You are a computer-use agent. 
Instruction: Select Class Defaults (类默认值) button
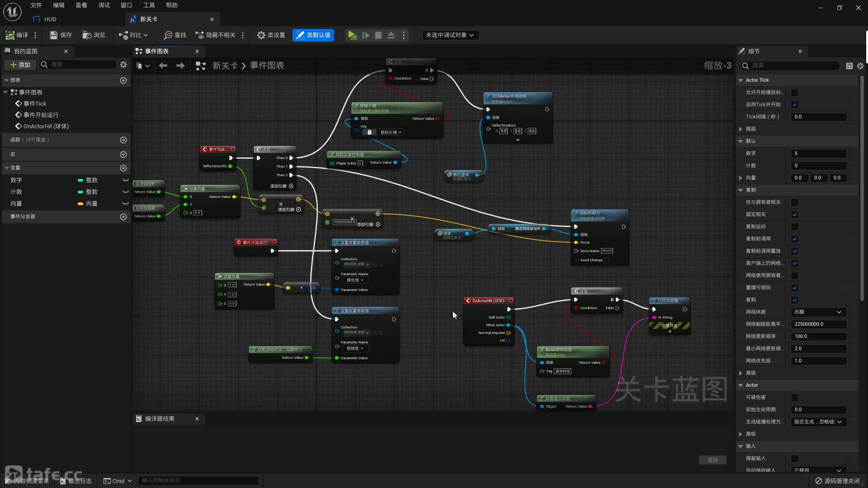click(x=313, y=35)
